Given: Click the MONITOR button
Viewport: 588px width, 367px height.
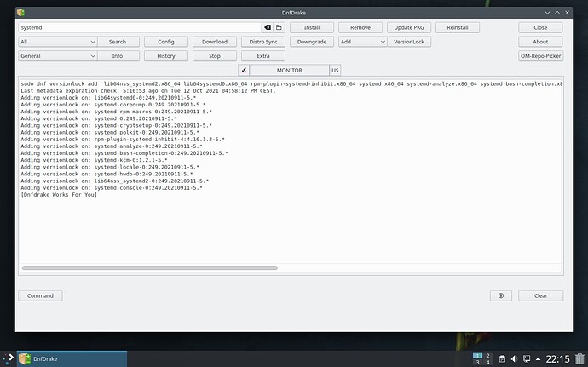Looking at the screenshot, I should [289, 70].
